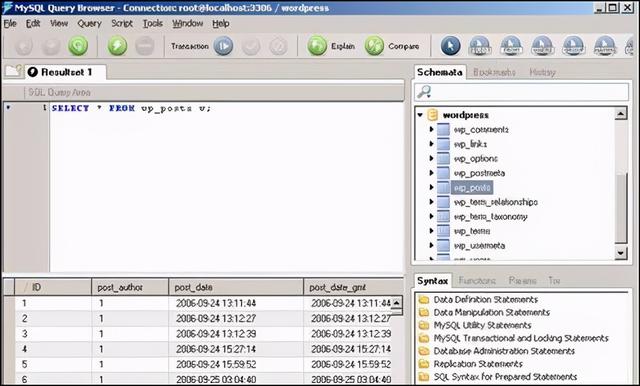Image resolution: width=640 pixels, height=386 pixels.
Task: Open the File menu
Action: (x=10, y=24)
